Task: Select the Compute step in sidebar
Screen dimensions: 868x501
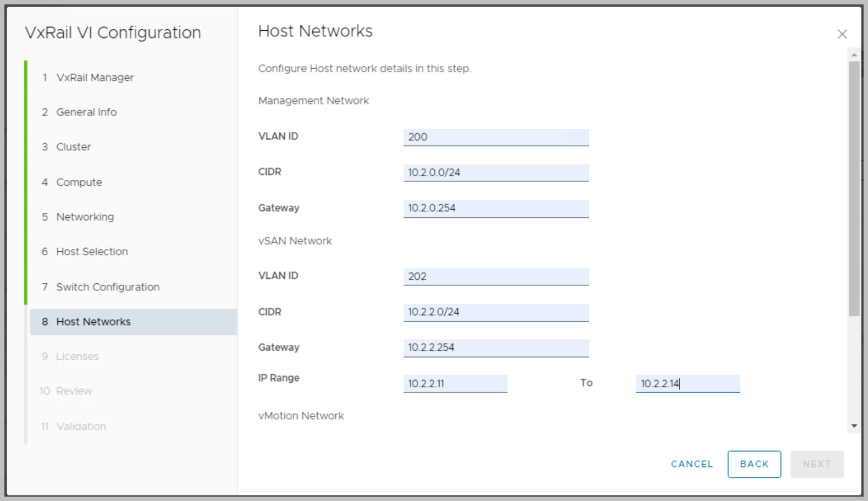Action: (x=79, y=182)
